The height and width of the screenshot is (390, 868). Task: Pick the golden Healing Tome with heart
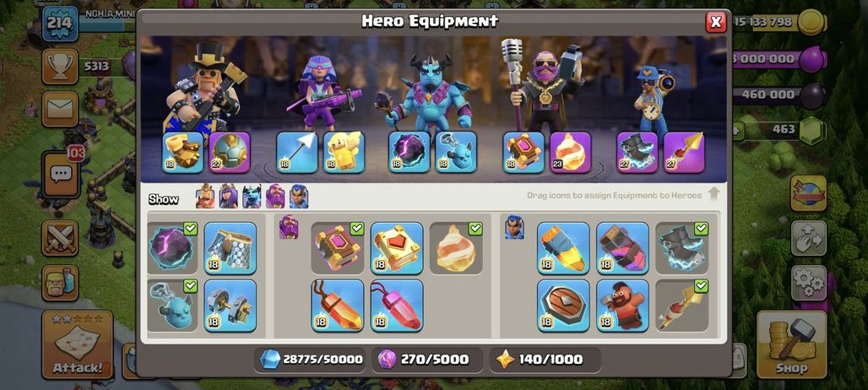tap(396, 248)
